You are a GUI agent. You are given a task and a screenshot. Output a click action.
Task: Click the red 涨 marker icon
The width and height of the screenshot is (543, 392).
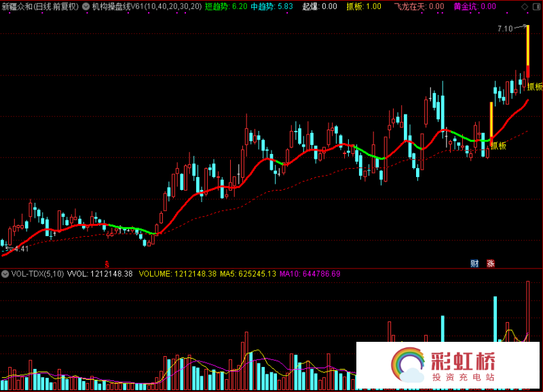coord(490,263)
